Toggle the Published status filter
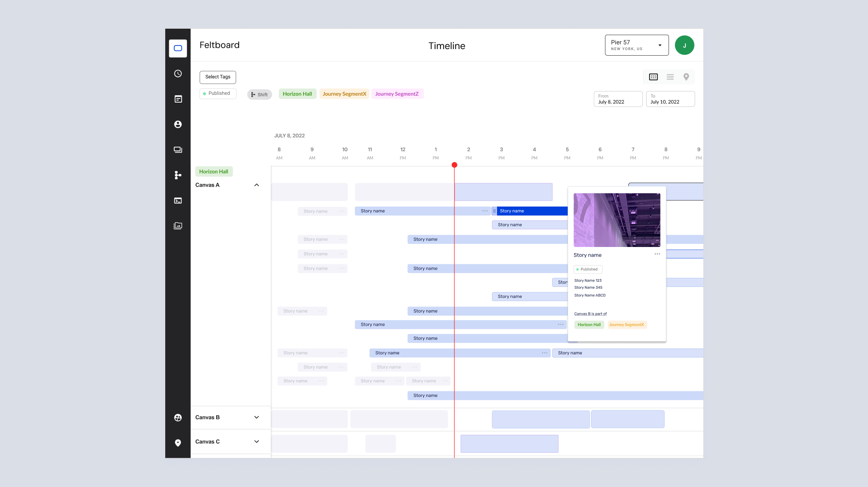Viewport: 868px width, 487px height. click(x=217, y=93)
